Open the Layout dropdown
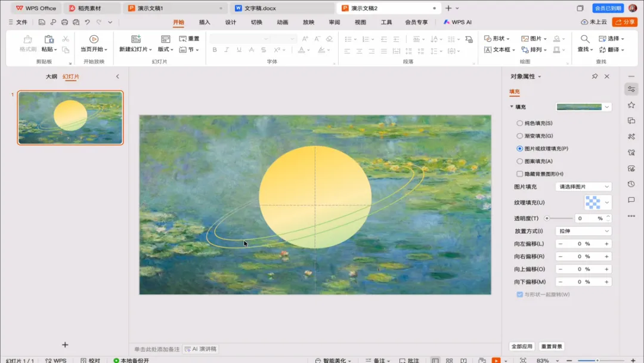Image resolution: width=644 pixels, height=363 pixels. (x=166, y=50)
